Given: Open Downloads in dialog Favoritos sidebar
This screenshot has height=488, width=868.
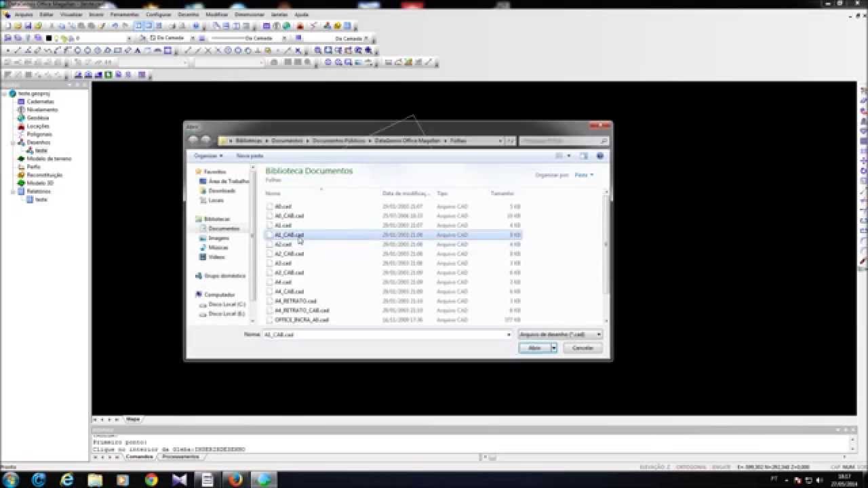Looking at the screenshot, I should click(x=222, y=191).
